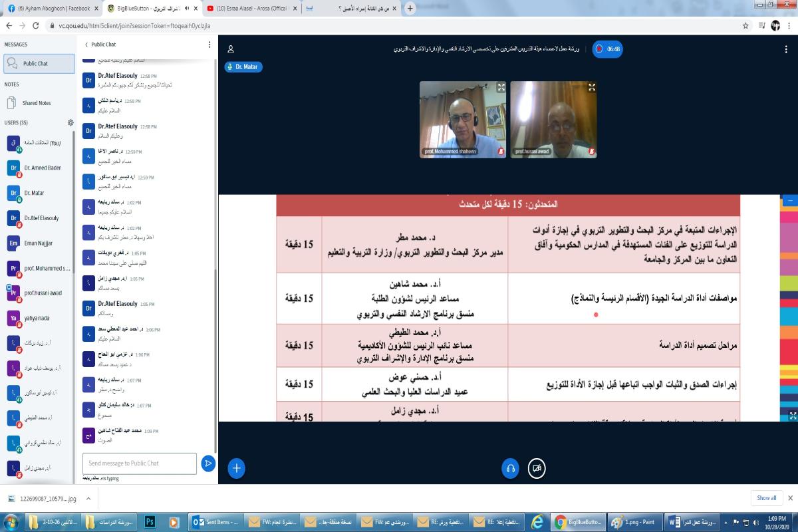Open the Public Chat messages entry
The image size is (798, 532).
(x=39, y=64)
